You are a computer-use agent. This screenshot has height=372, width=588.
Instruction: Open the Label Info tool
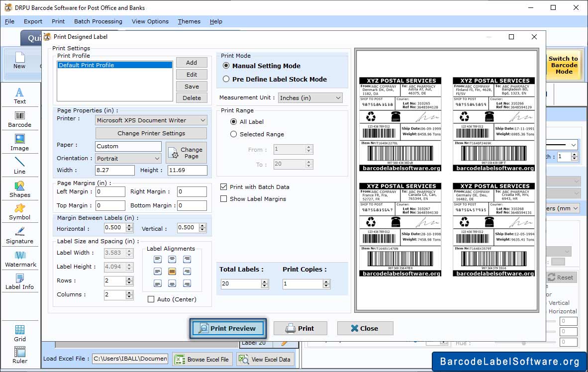click(19, 281)
